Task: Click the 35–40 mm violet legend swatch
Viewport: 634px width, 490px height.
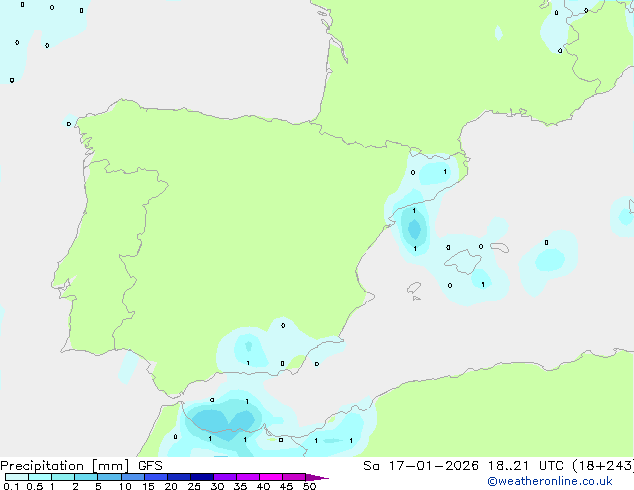Action: pyautogui.click(x=247, y=477)
